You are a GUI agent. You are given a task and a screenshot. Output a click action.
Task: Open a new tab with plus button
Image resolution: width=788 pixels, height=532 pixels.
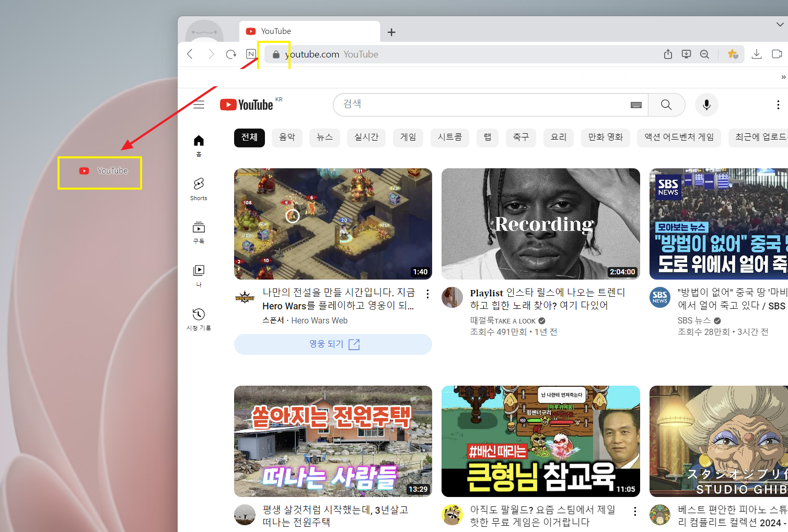tap(391, 32)
